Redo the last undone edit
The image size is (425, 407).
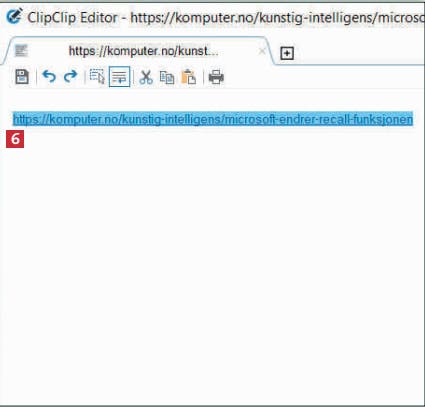(x=70, y=77)
